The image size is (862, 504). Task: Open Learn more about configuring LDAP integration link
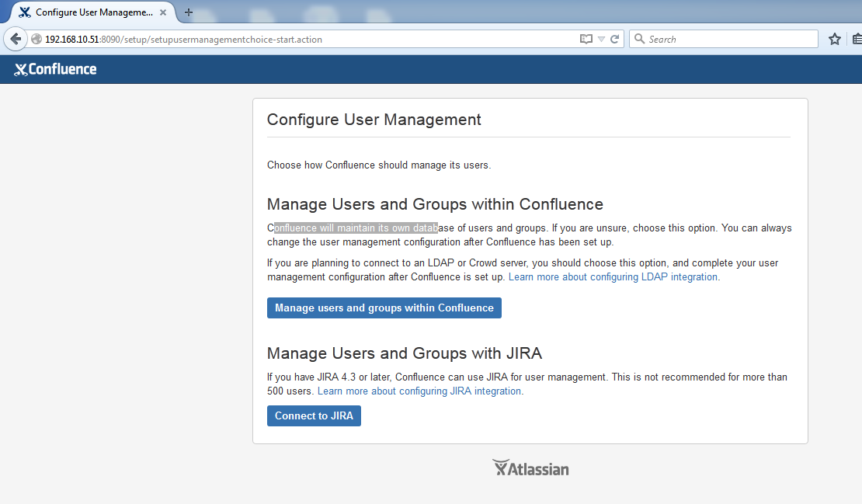[614, 277]
